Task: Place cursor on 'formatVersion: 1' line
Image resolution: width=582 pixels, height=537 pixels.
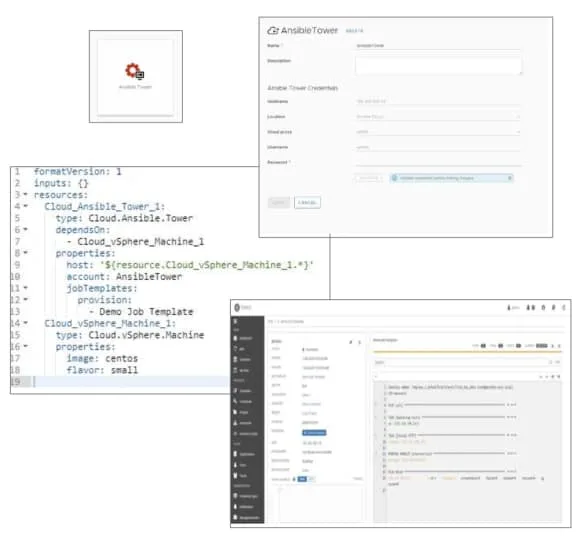Action: click(x=78, y=171)
